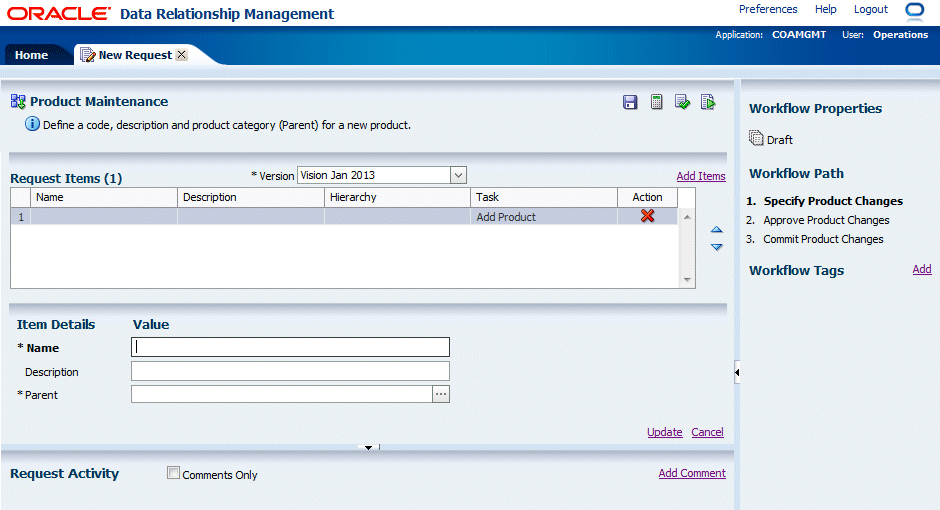Close the New Request tab
940x510 pixels.
coord(182,55)
